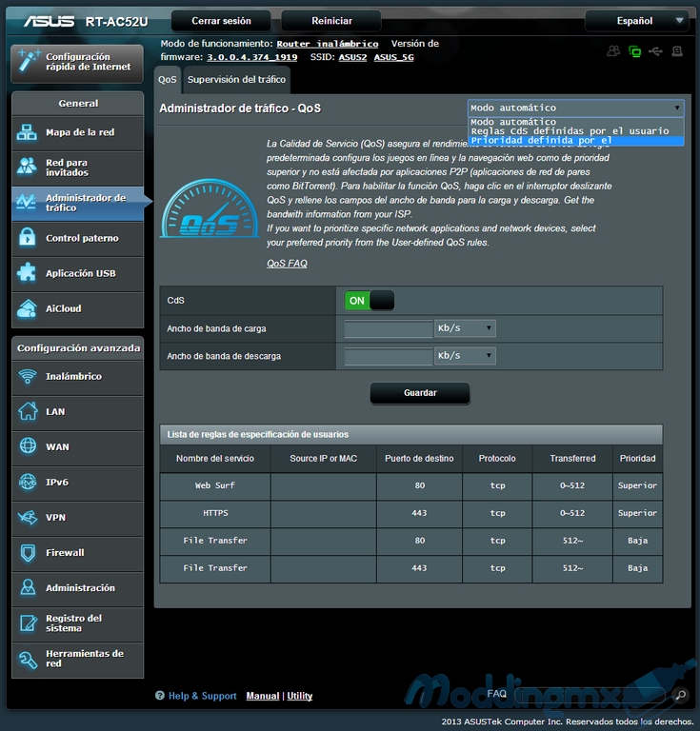The width and height of the screenshot is (700, 731).
Task: Click the HTTPS service row name
Action: point(215,513)
